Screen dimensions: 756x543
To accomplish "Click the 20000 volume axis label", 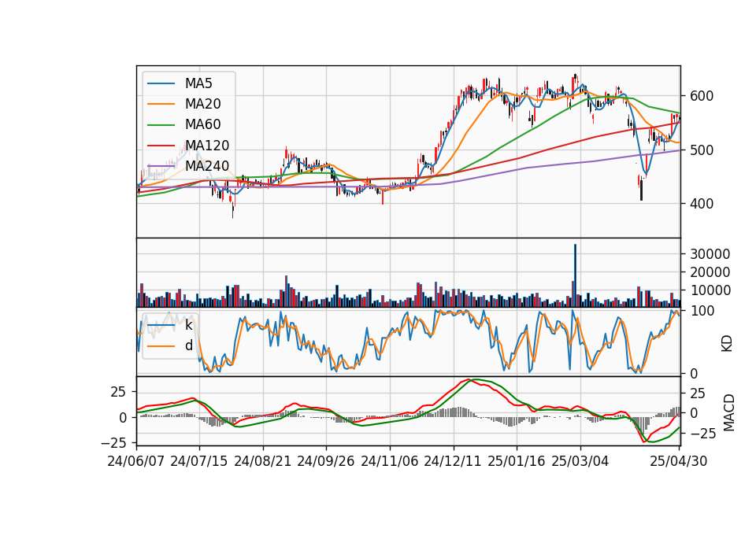I will coord(710,272).
